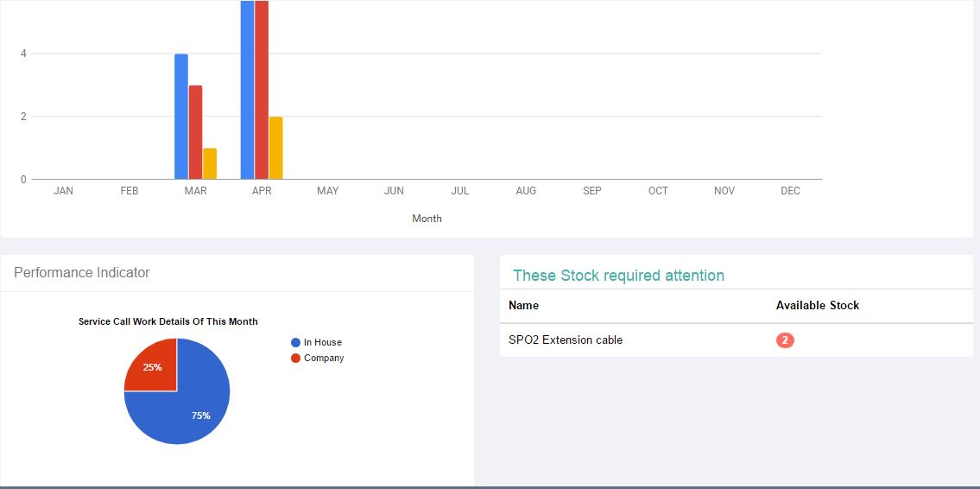Viewport: 980px width, 489px height.
Task: Click the In House legend dot
Action: tap(295, 343)
